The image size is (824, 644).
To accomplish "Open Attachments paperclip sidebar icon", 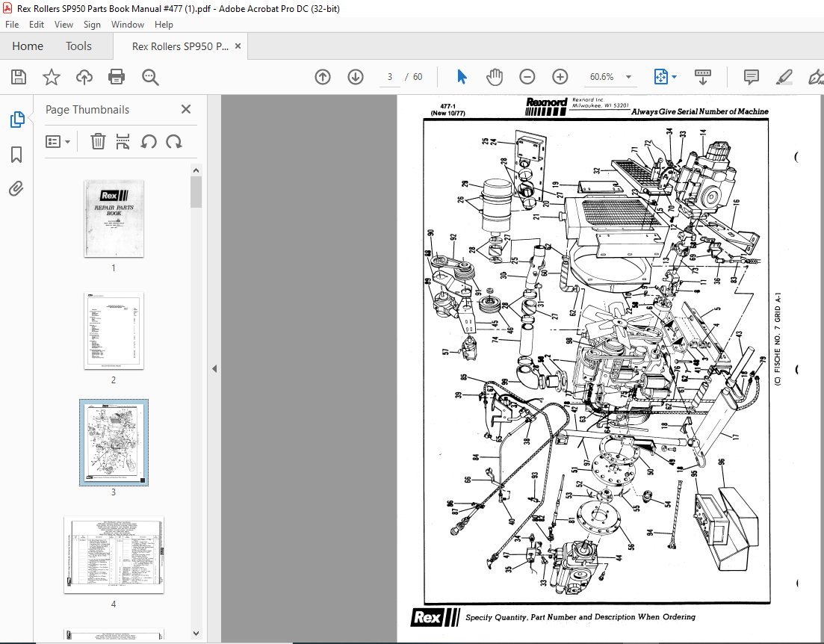I will [16, 189].
